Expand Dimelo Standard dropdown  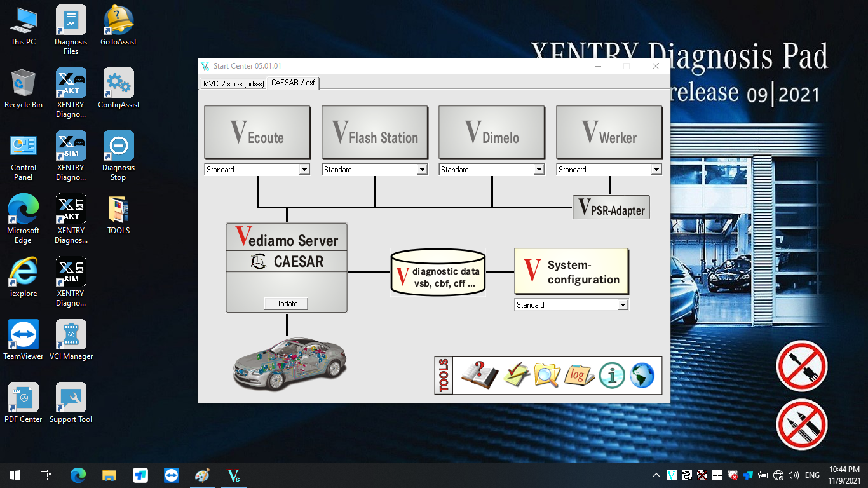coord(539,170)
